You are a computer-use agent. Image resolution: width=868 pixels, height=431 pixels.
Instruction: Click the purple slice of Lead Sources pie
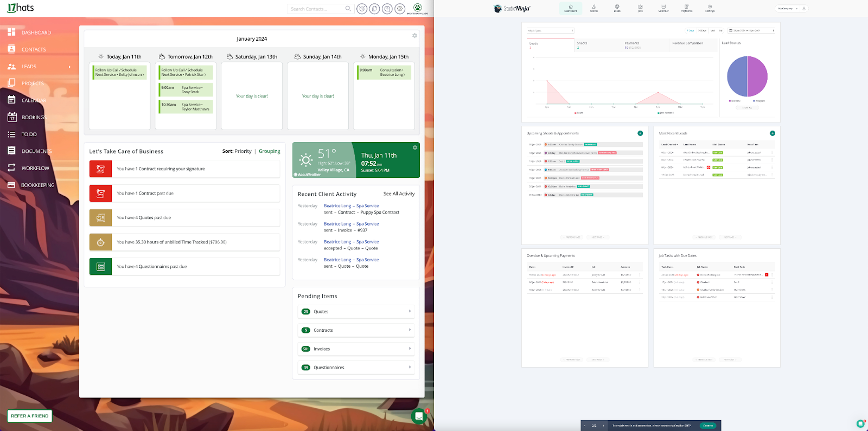[757, 76]
